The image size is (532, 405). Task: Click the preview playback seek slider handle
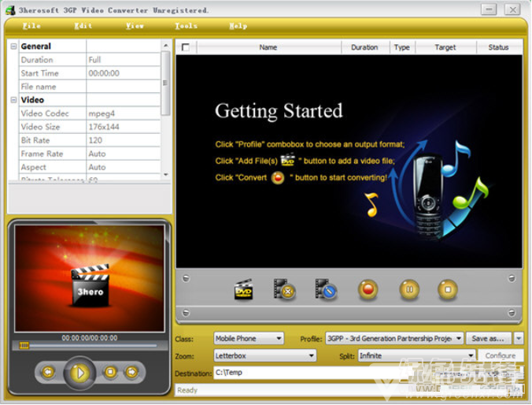click(24, 346)
